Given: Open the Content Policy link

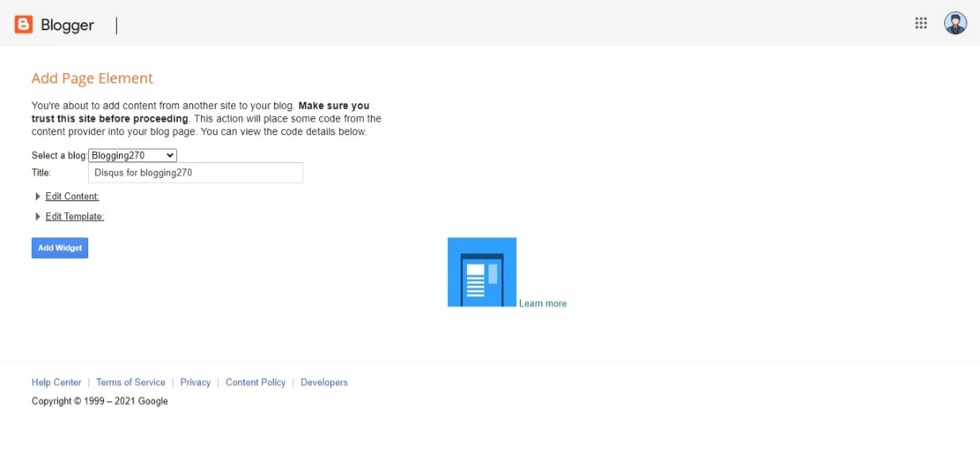Looking at the screenshot, I should [x=256, y=382].
